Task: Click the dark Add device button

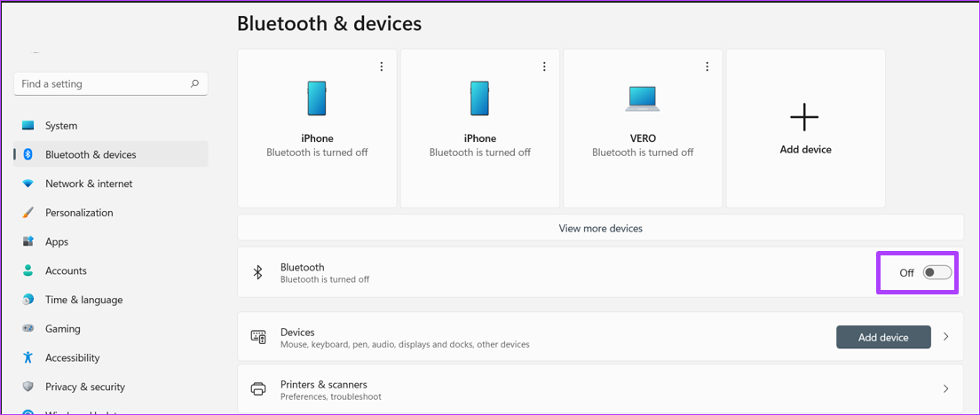Action: pyautogui.click(x=883, y=337)
